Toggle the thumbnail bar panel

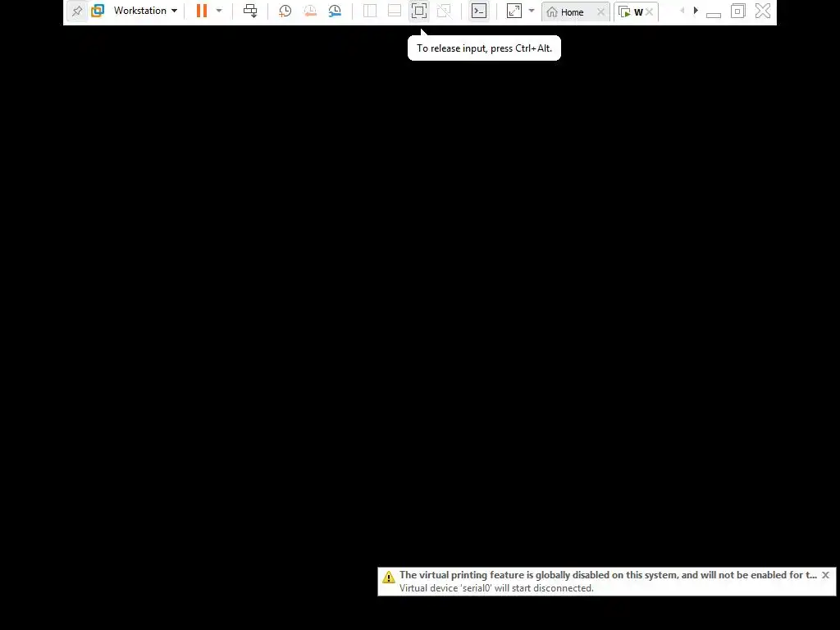pyautogui.click(x=395, y=11)
